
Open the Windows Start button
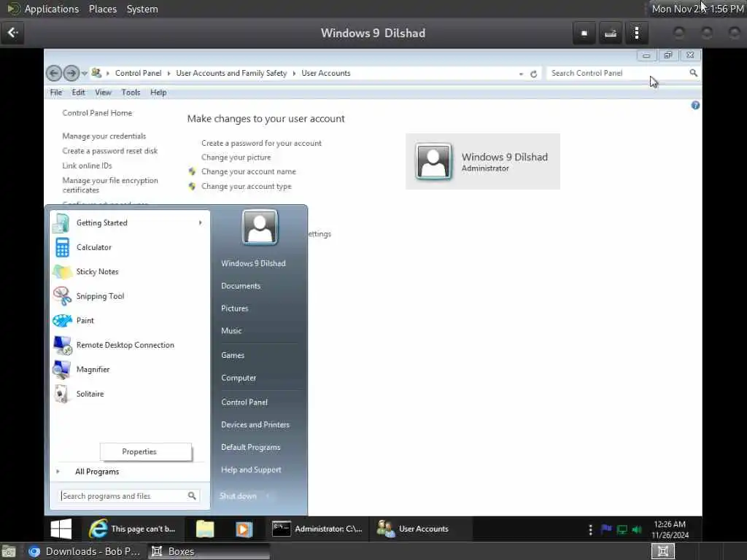coord(61,529)
